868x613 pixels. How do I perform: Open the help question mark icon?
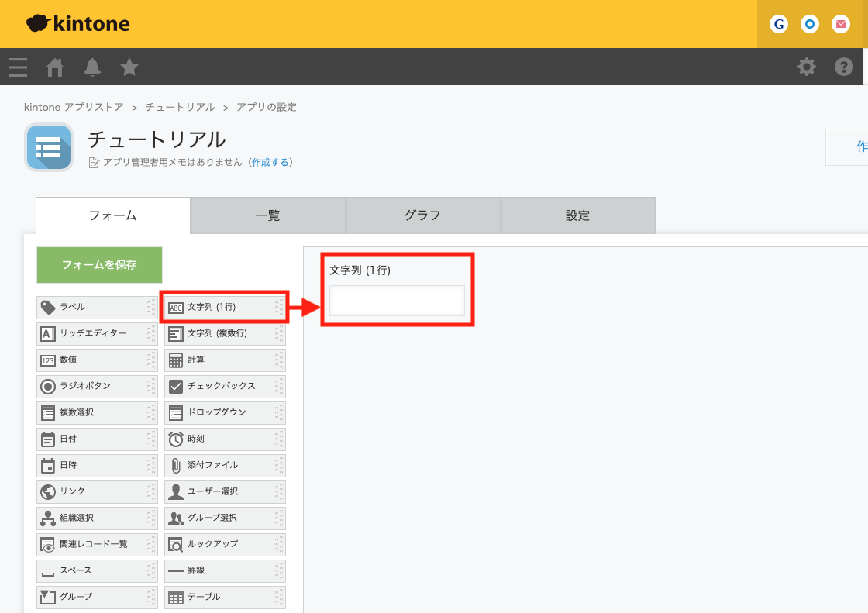point(843,67)
